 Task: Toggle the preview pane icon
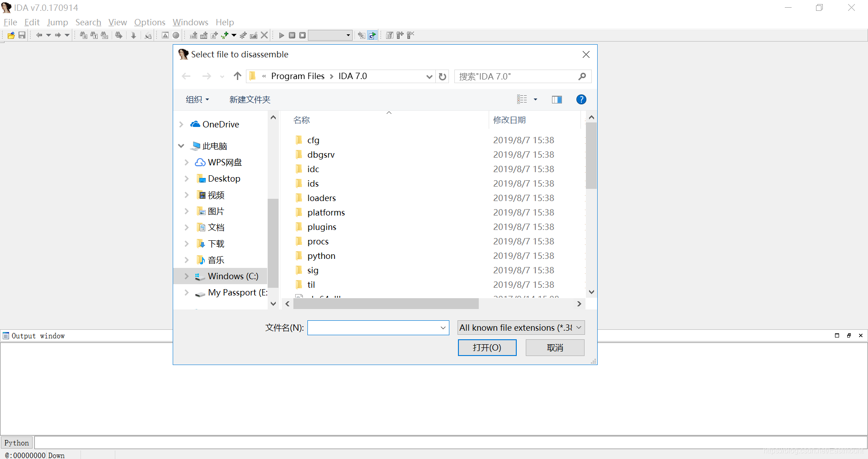557,99
